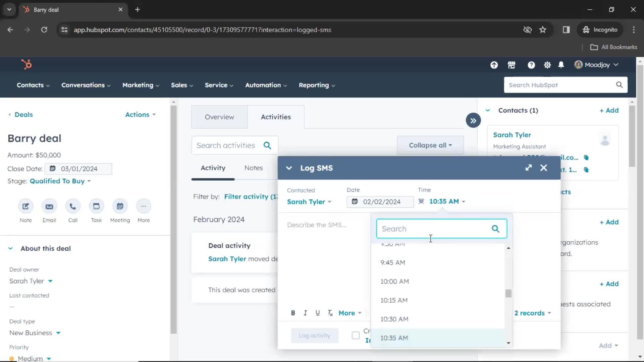Open the Conversations menu dropdown

86,85
